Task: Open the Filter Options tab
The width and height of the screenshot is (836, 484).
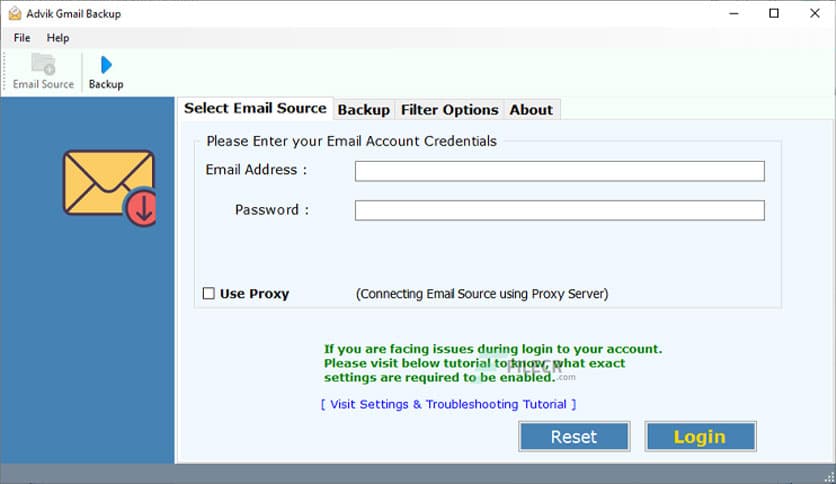Action: pos(449,110)
